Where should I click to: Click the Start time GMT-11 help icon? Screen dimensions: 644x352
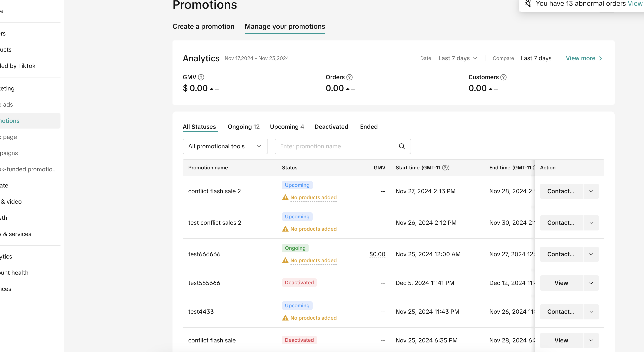coord(445,168)
